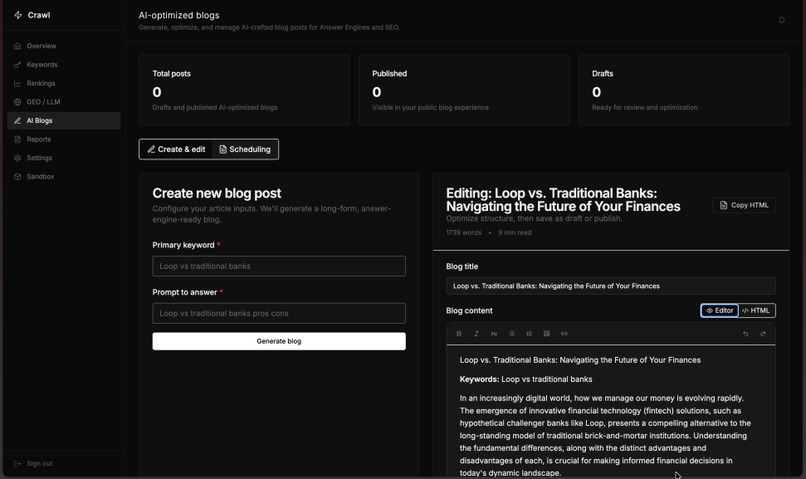Click the Total posts stat card
Image resolution: width=806 pixels, height=479 pixels.
(x=244, y=90)
